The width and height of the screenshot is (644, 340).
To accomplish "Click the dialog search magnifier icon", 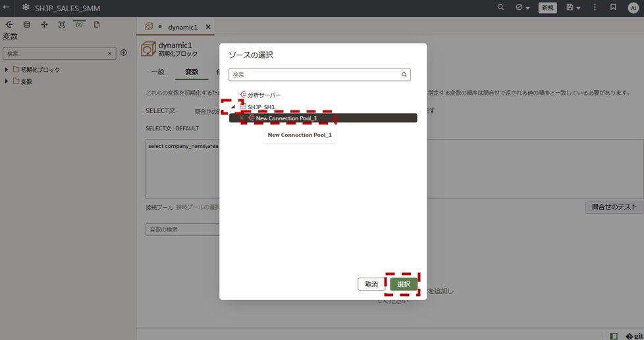I will [404, 75].
